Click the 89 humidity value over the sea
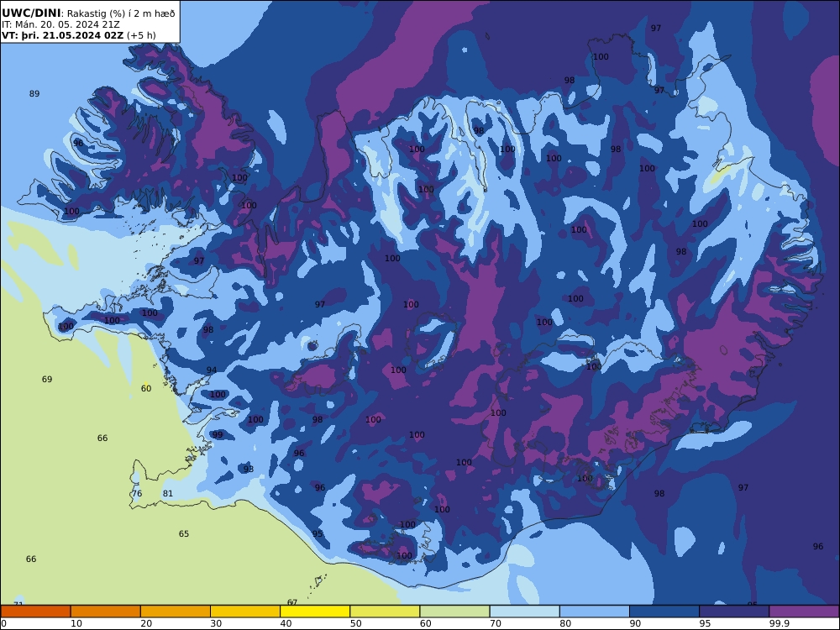This screenshot has width=840, height=630. (34, 94)
